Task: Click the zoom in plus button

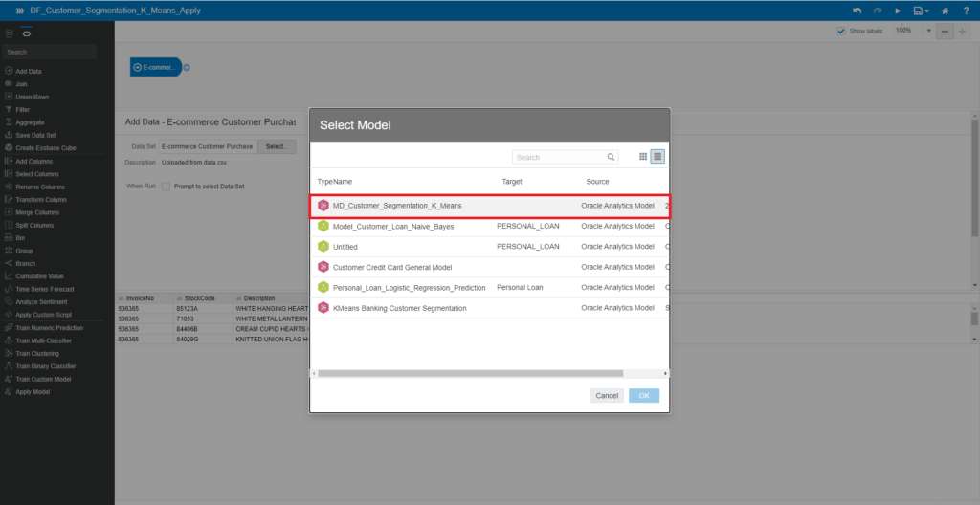Action: coord(962,32)
